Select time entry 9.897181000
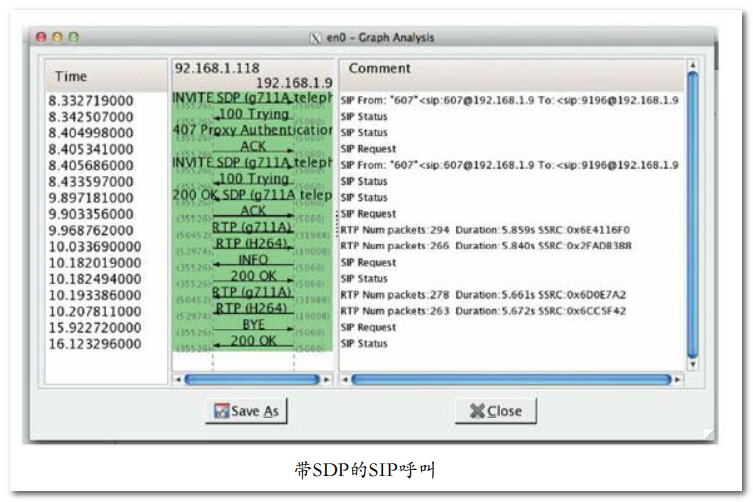 91,198
